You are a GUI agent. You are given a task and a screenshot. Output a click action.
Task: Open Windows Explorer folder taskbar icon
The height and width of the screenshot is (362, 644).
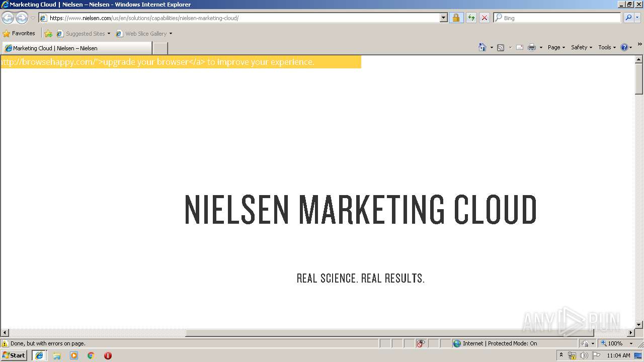(x=57, y=355)
